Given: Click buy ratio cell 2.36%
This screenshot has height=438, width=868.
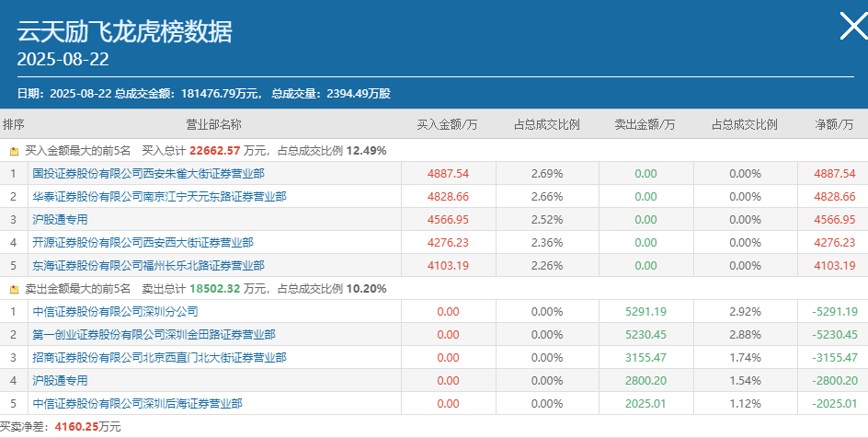Looking at the screenshot, I should pyautogui.click(x=547, y=243).
